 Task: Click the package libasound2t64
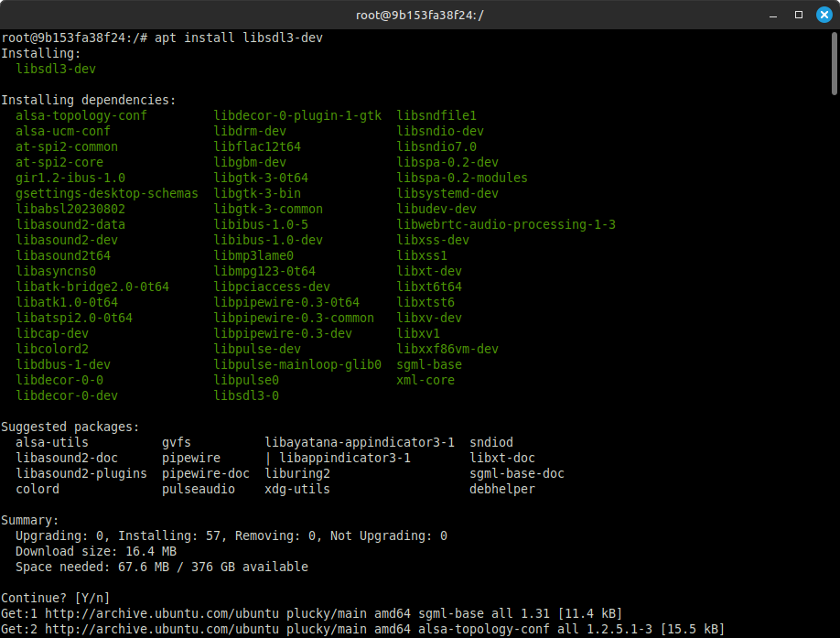pos(62,255)
